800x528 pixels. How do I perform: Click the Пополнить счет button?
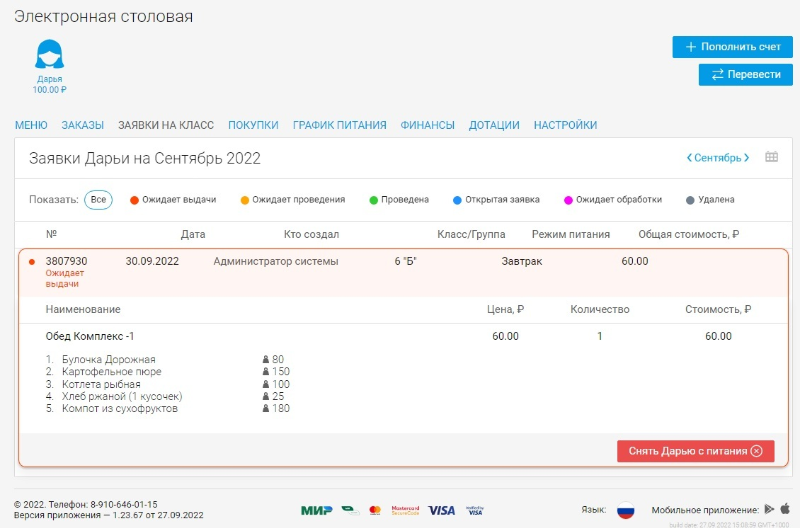[x=732, y=47]
